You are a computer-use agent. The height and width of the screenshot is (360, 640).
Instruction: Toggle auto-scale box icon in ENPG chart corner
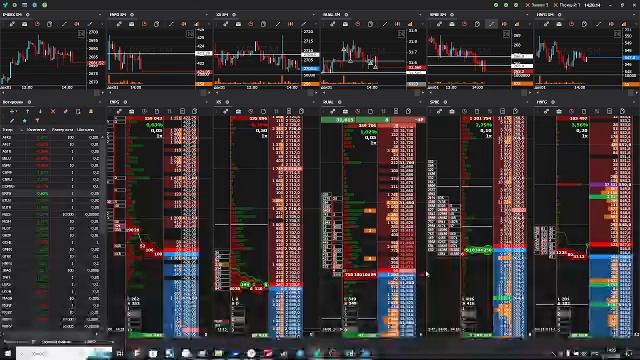coord(190,34)
